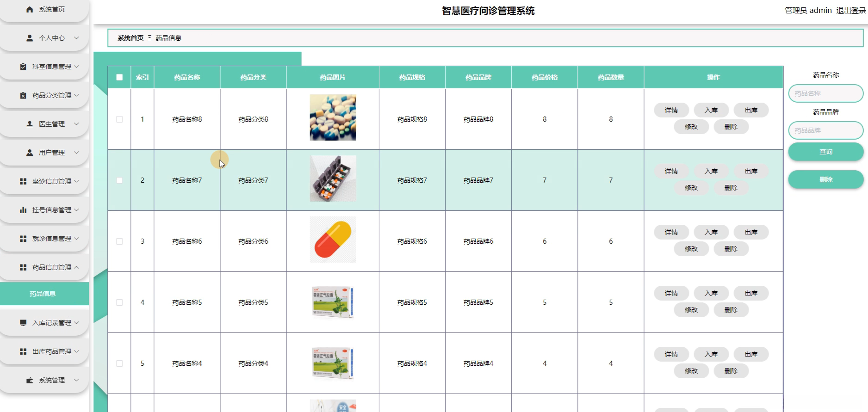Click 出库 for 药品名称6
This screenshot has width=868, height=412.
click(751, 232)
